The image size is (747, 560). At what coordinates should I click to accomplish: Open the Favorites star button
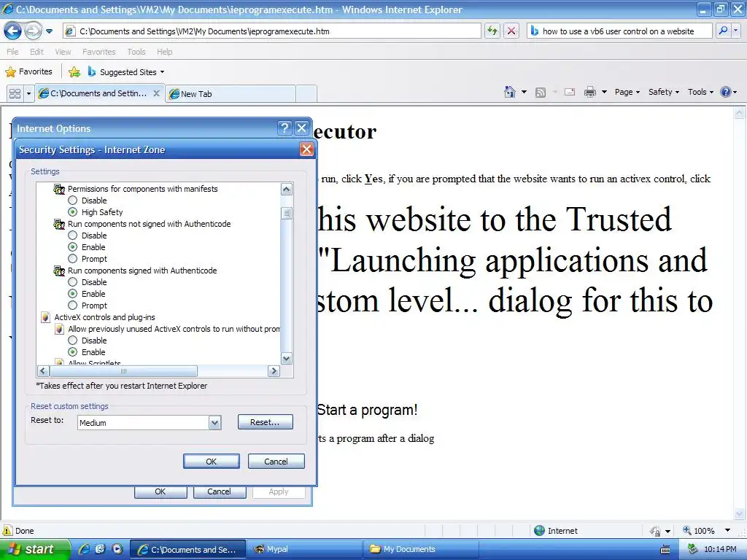click(28, 72)
